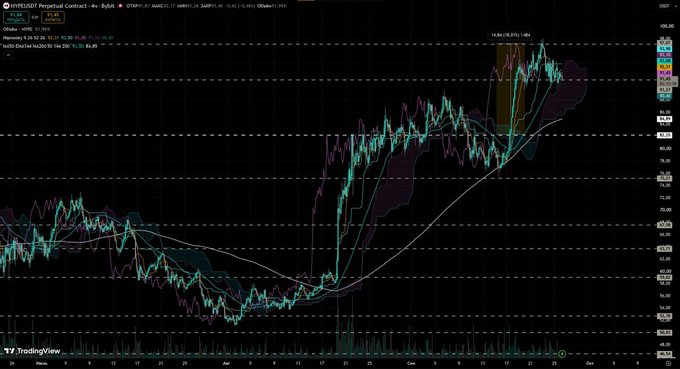Click the Окт month label on the time axis
Screen dimensions: 680x369
(x=589, y=363)
